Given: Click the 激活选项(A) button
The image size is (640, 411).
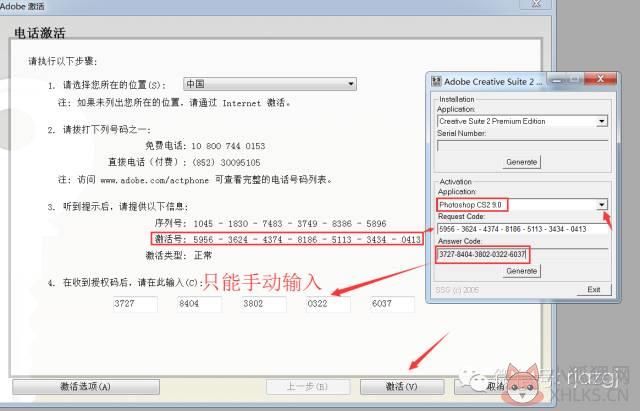Looking at the screenshot, I should 86,387.
